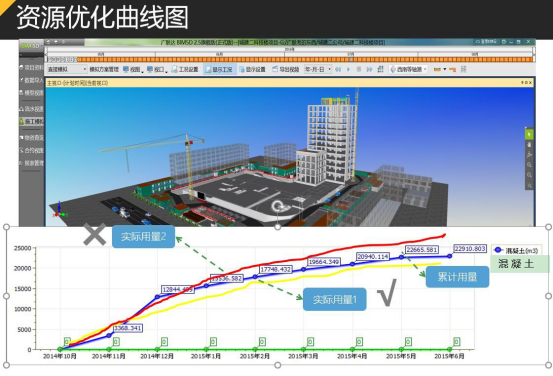The width and height of the screenshot is (553, 376).
Task: Click the 3368.341 data label
Action: [128, 328]
